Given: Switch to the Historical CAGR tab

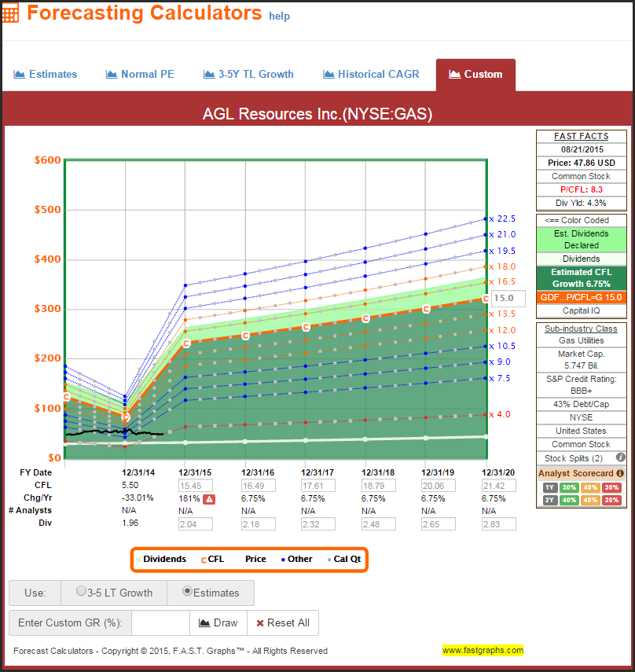Looking at the screenshot, I should point(371,75).
